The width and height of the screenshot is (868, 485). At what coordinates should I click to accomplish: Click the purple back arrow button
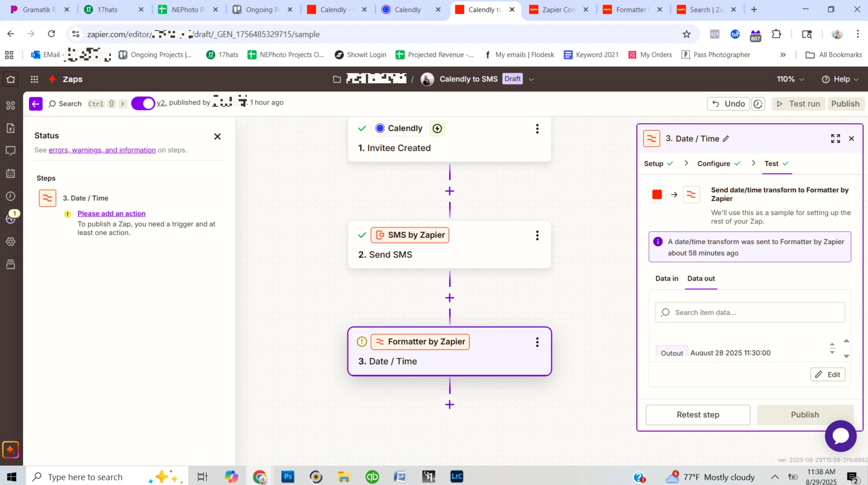(35, 104)
